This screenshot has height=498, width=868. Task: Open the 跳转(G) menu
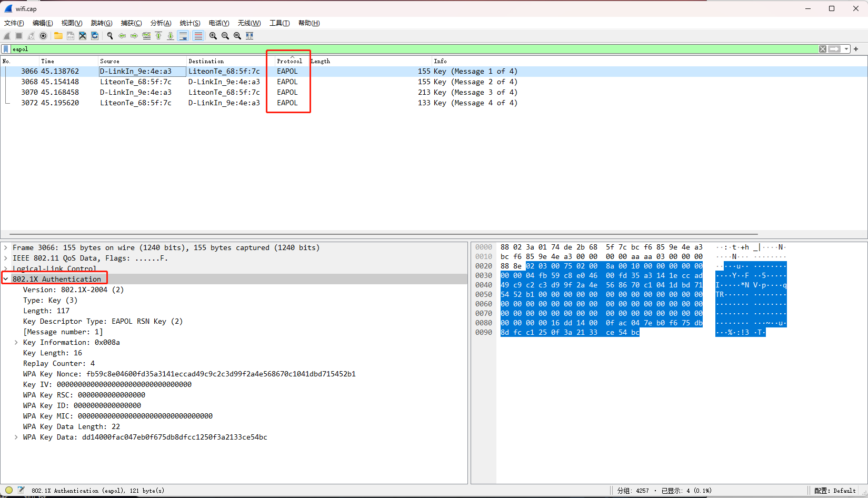coord(102,23)
